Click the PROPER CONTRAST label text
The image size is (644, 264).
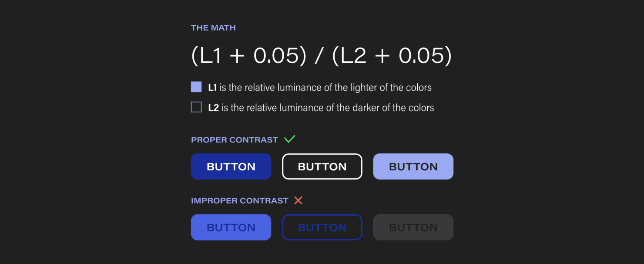235,140
